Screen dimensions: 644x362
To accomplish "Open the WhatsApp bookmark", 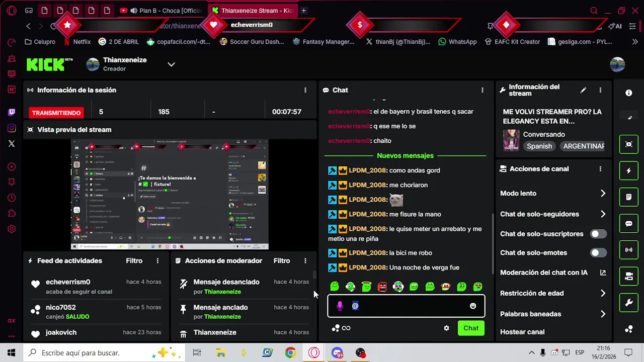I will [457, 42].
